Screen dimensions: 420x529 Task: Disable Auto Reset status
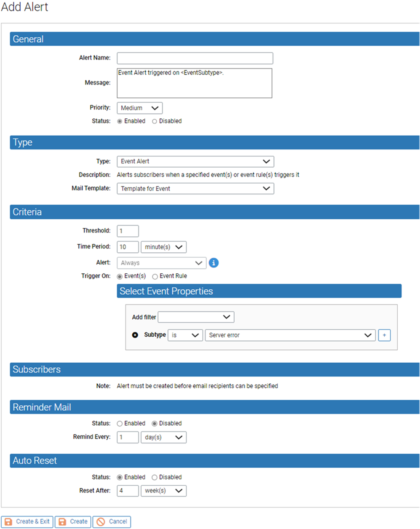[155, 477]
